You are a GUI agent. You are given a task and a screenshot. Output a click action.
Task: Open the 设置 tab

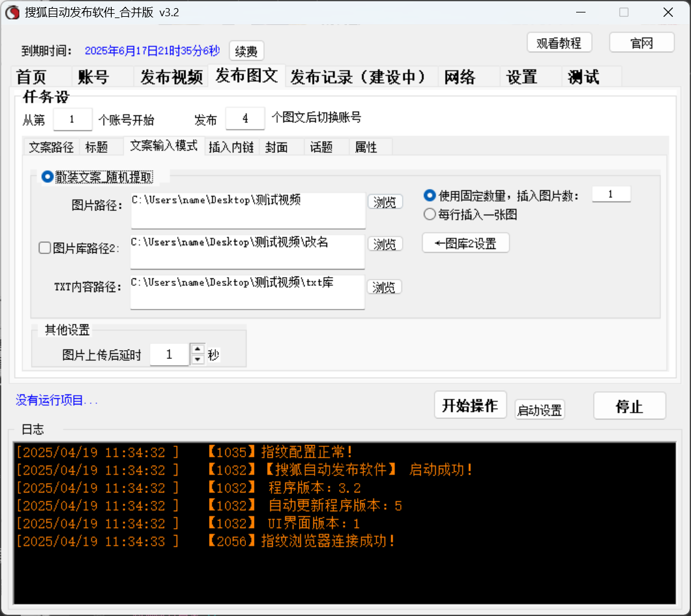[531, 77]
